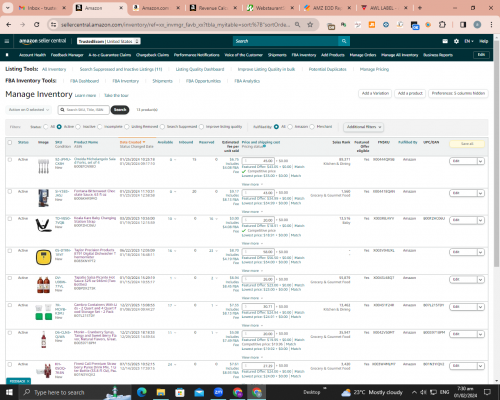Image resolution: width=500 pixels, height=400 pixels.
Task: Open the EN language dropdown
Action: coord(469,41)
